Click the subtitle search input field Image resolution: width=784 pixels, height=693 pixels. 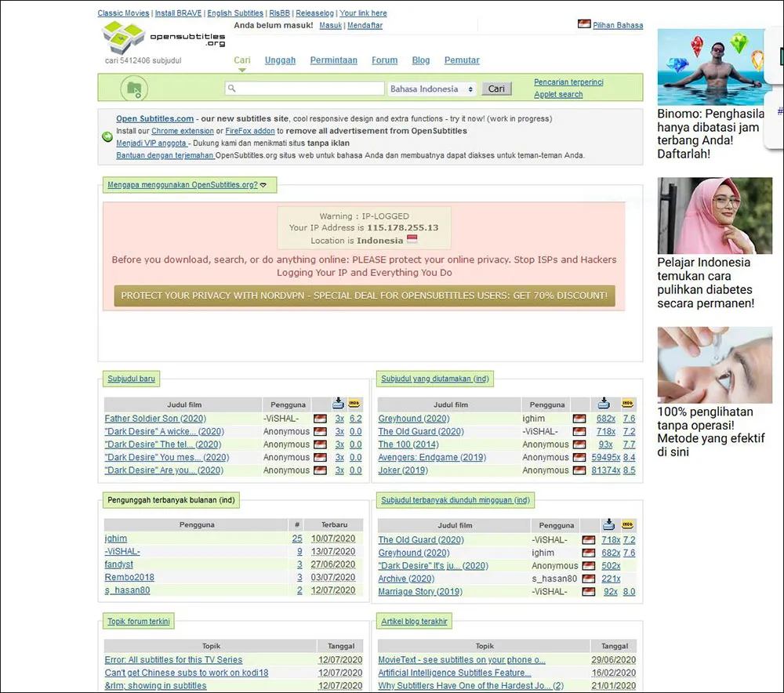point(305,89)
